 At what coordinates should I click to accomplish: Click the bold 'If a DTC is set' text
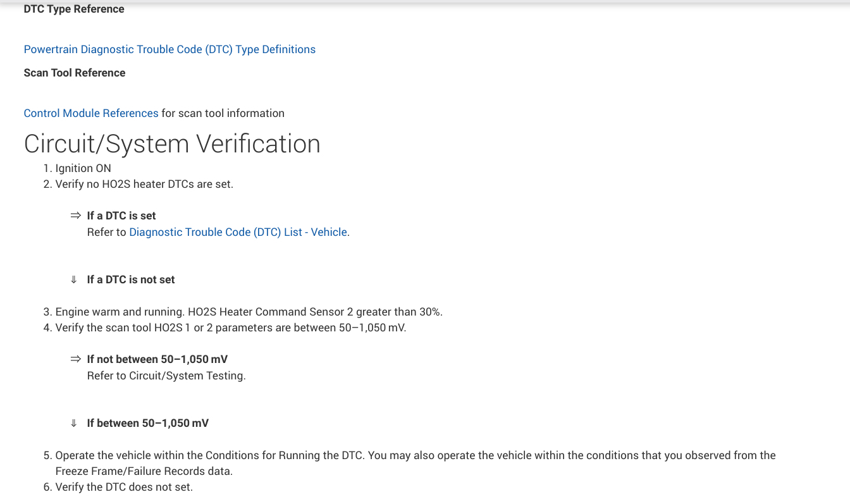[x=121, y=216]
